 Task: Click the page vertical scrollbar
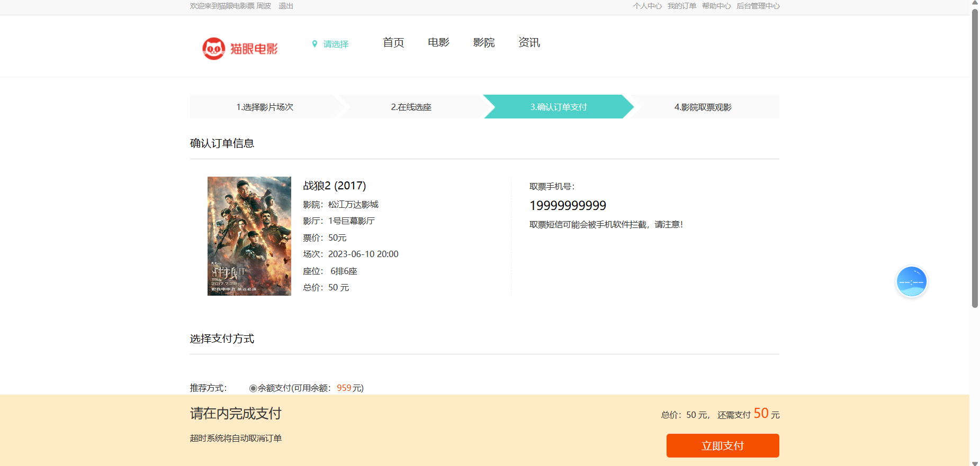[975, 159]
